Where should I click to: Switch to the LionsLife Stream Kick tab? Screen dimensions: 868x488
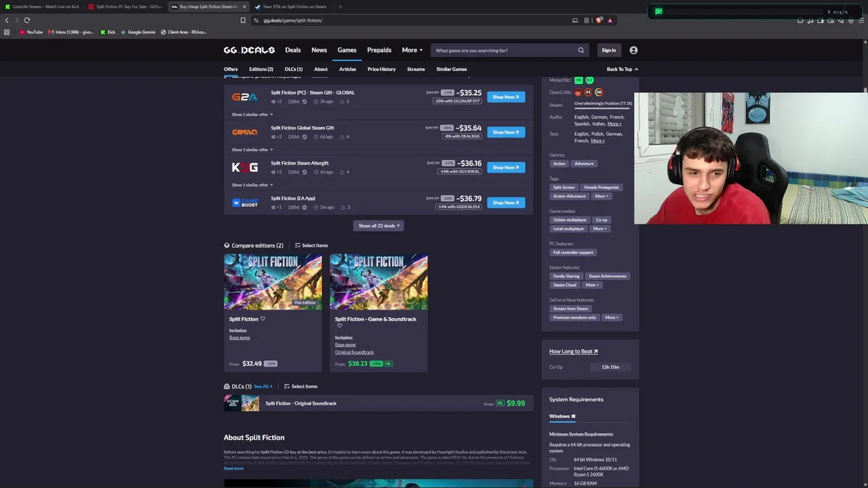tap(42, 7)
